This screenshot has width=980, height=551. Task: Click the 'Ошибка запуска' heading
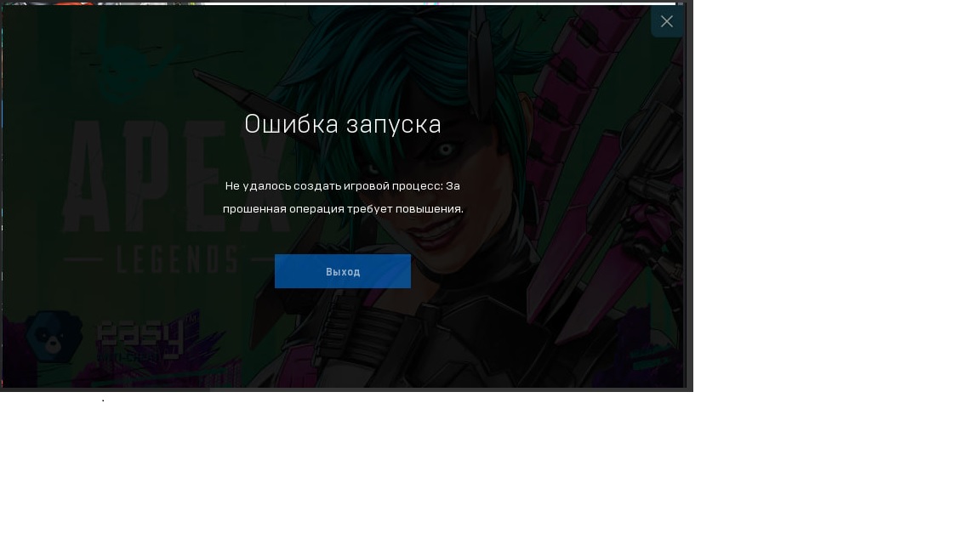(343, 124)
